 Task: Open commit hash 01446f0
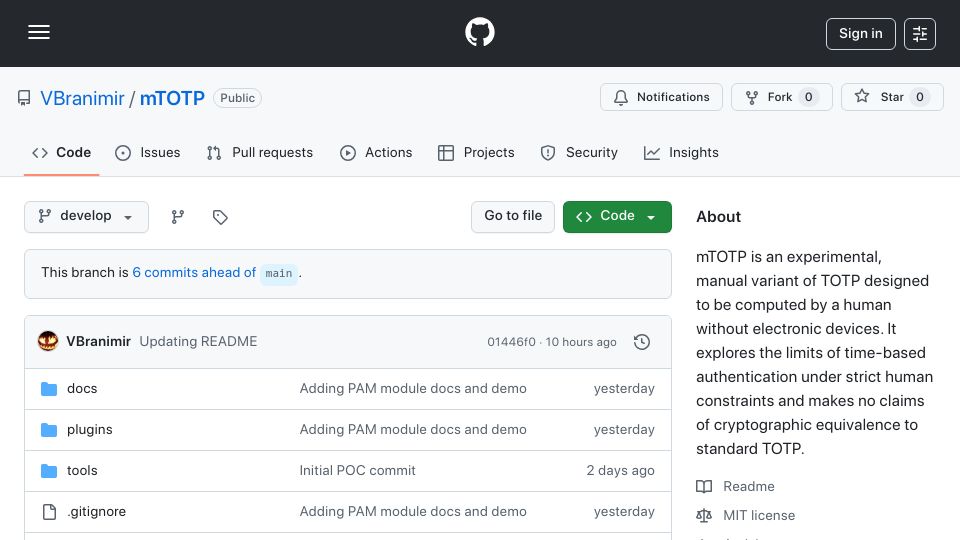(x=511, y=342)
